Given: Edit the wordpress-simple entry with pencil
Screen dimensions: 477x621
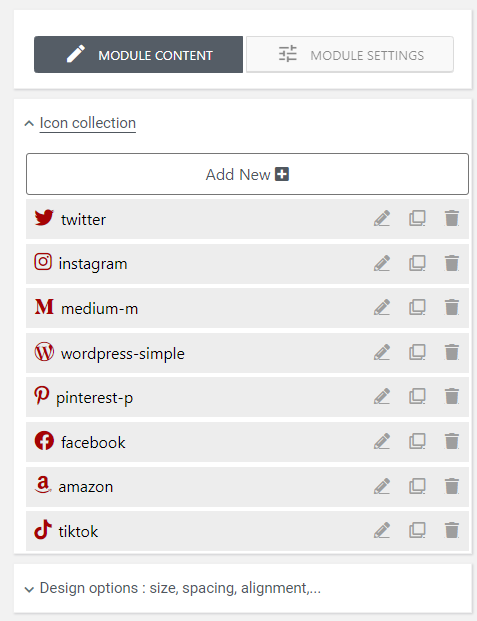Looking at the screenshot, I should pyautogui.click(x=382, y=352).
